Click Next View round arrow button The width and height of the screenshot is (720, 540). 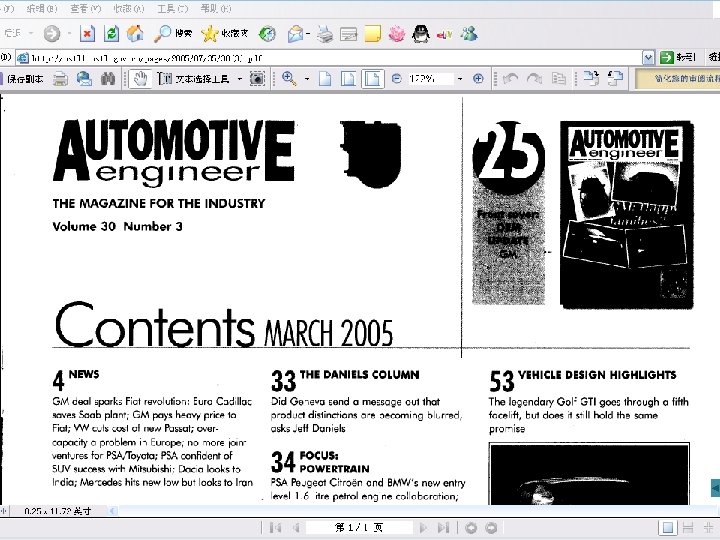(491, 528)
